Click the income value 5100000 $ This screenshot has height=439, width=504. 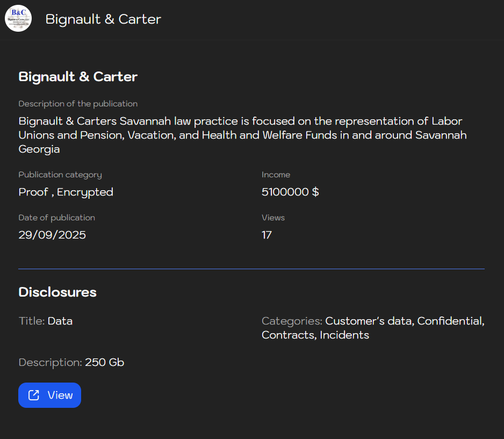pyautogui.click(x=290, y=192)
